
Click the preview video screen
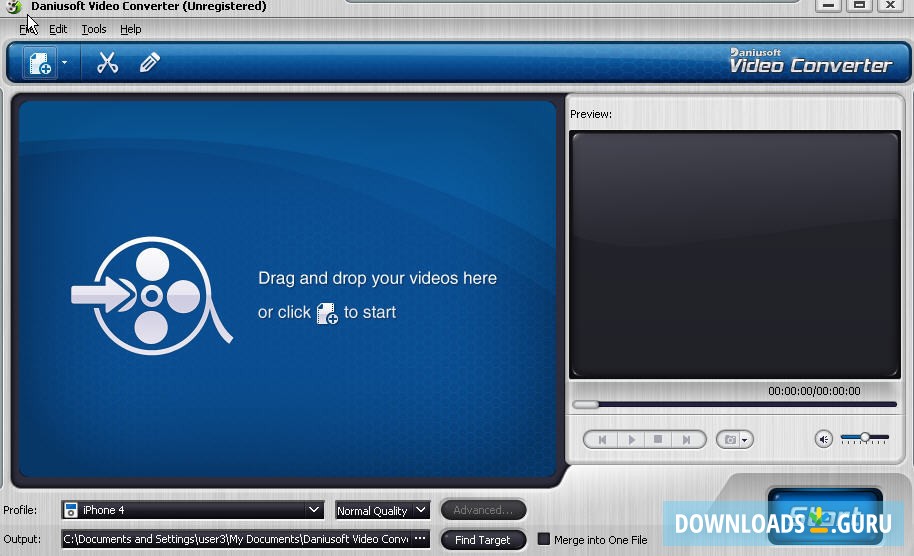coord(734,255)
